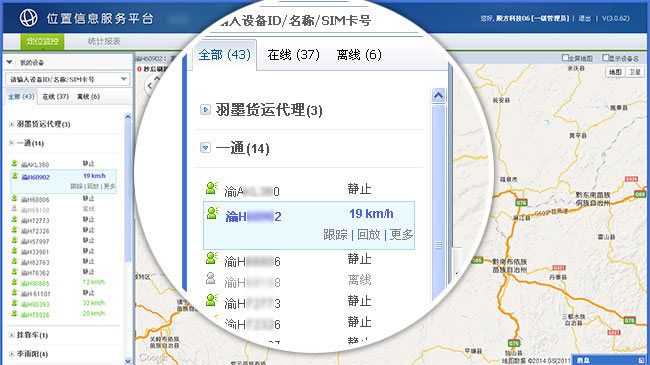Click the 回放 link in selected device row
Image resolution: width=650 pixels, height=365 pixels.
(369, 235)
